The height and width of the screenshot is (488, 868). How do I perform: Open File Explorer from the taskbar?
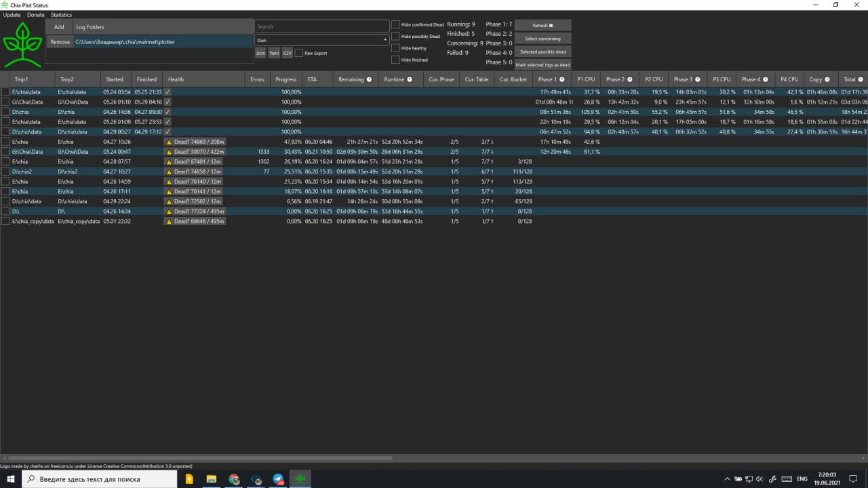(211, 479)
